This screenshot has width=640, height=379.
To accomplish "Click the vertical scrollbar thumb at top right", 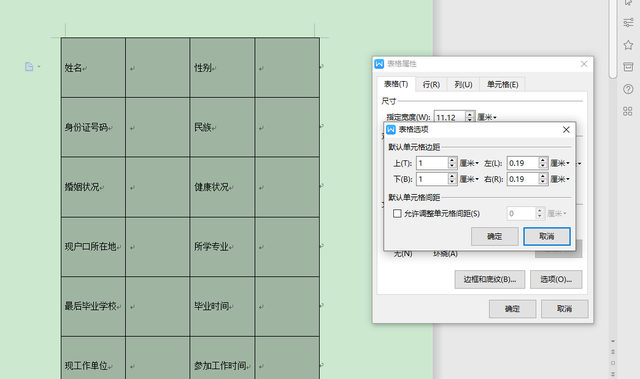I will [x=613, y=39].
